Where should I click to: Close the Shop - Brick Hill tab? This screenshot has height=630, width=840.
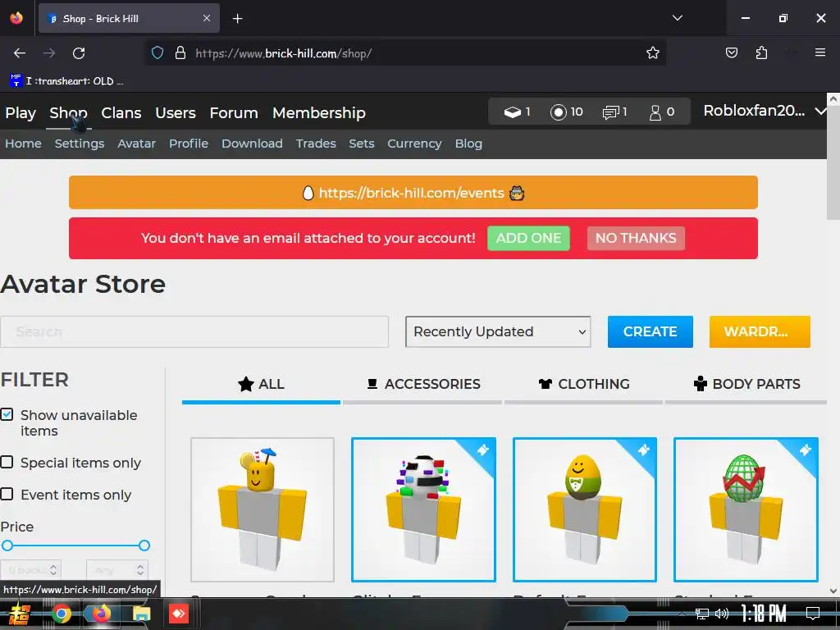pos(206,18)
